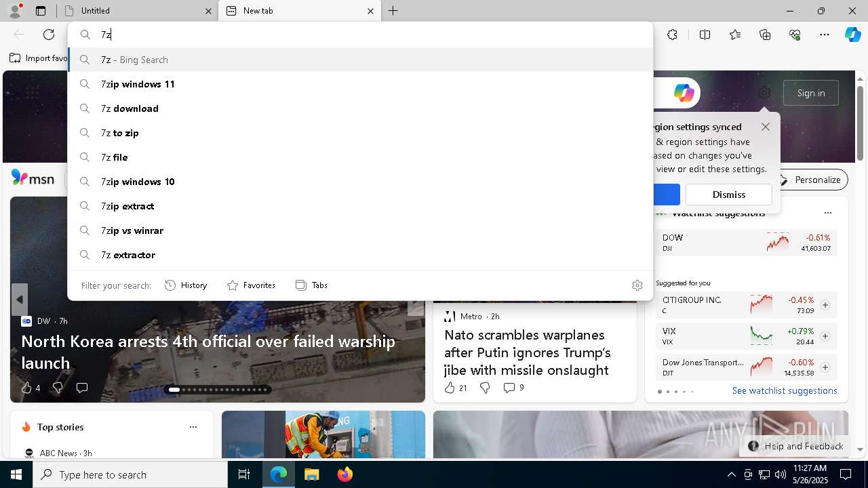Open the Personalize button
Viewport: 868px width, 488px height.
[x=810, y=180]
